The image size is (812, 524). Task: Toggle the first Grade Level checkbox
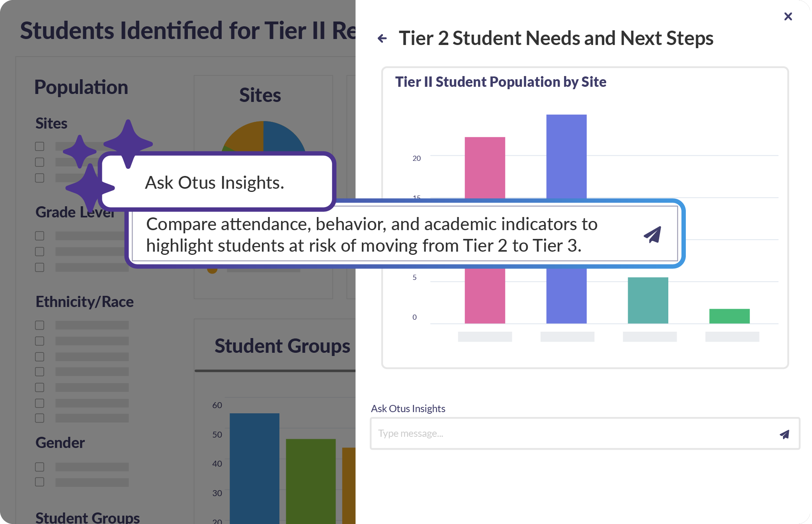tap(40, 236)
